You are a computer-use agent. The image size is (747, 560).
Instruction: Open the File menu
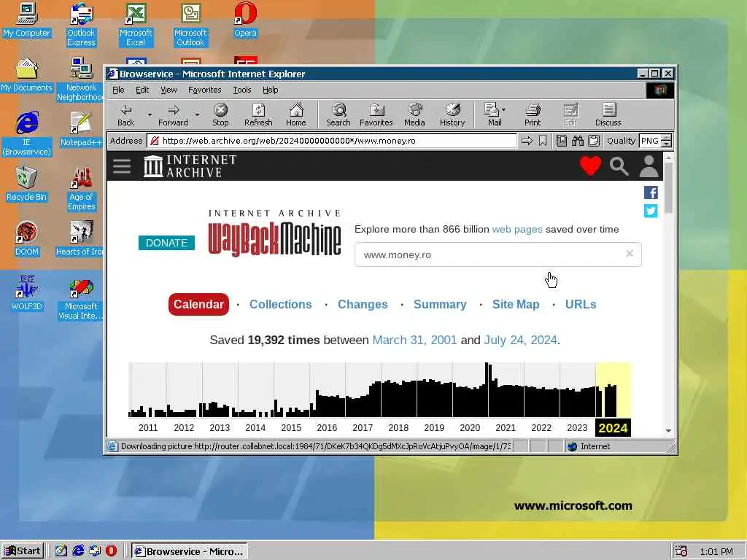point(118,90)
